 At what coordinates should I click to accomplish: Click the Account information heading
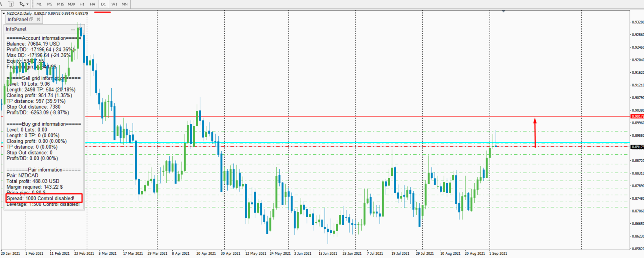click(43, 38)
